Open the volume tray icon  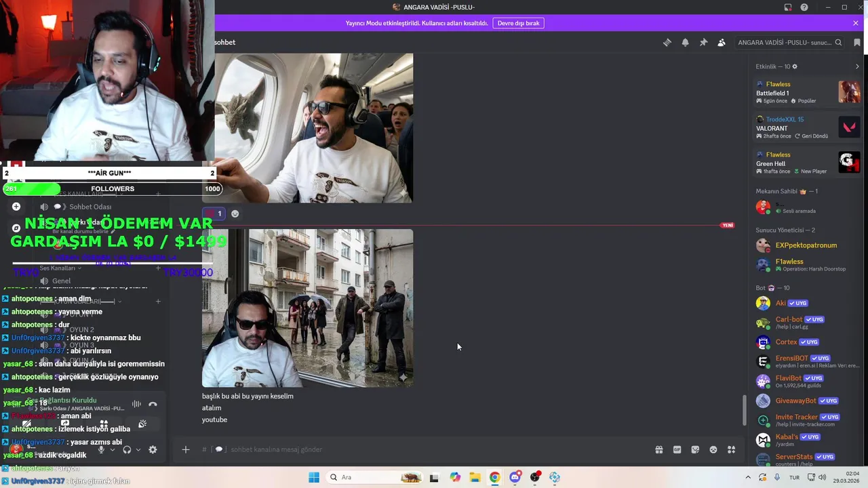coord(823,477)
